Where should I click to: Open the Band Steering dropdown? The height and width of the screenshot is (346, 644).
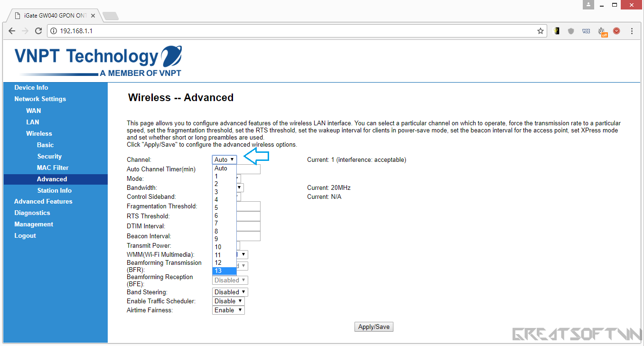pyautogui.click(x=230, y=292)
